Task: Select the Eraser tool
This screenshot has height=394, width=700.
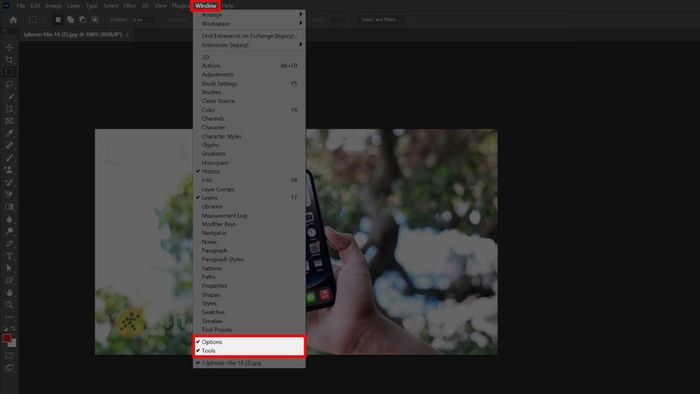Action: 9,195
